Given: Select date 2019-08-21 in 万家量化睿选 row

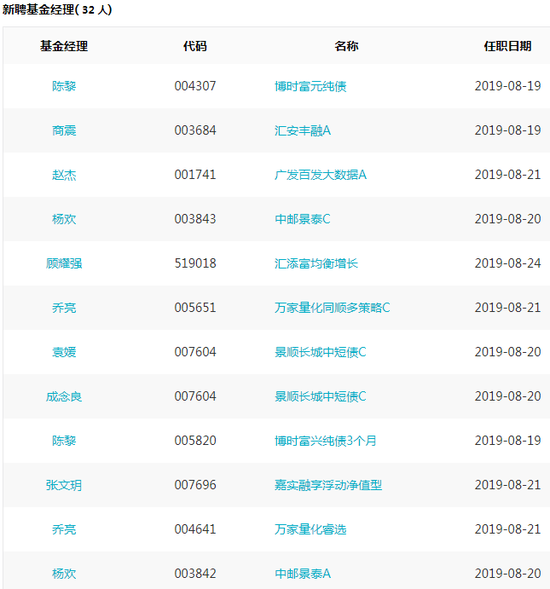Looking at the screenshot, I should [x=508, y=529].
